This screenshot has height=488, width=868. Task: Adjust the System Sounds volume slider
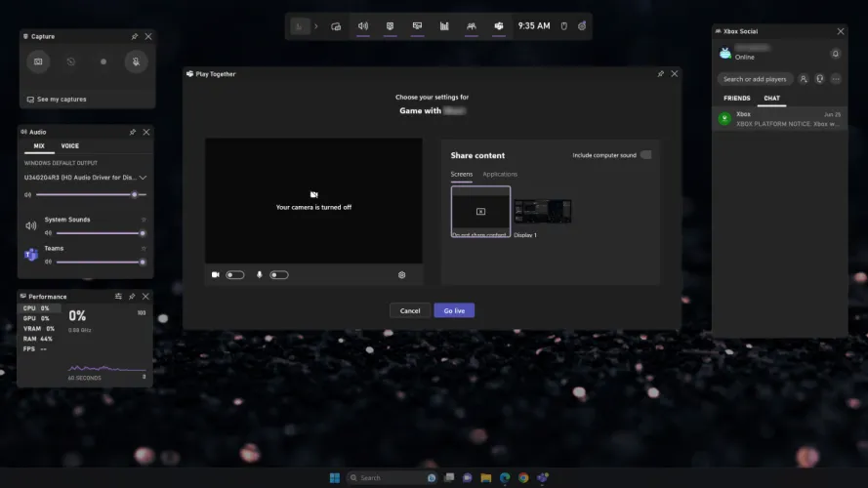click(x=99, y=233)
